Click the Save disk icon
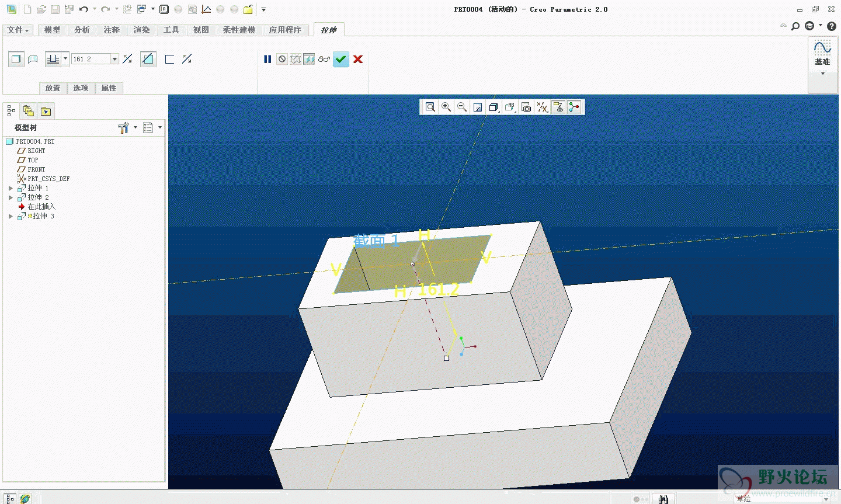This screenshot has width=841, height=504. 55,9
